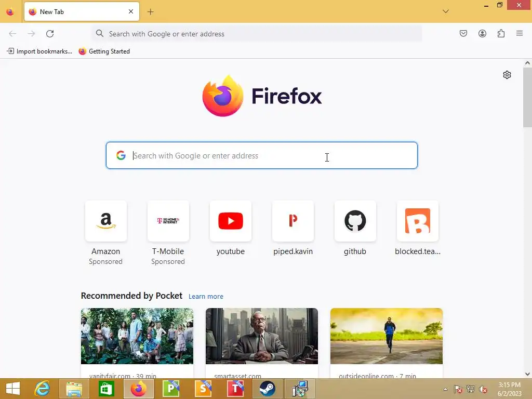This screenshot has width=532, height=399.
Task: Click the page scrollbar down arrow
Action: (527, 374)
